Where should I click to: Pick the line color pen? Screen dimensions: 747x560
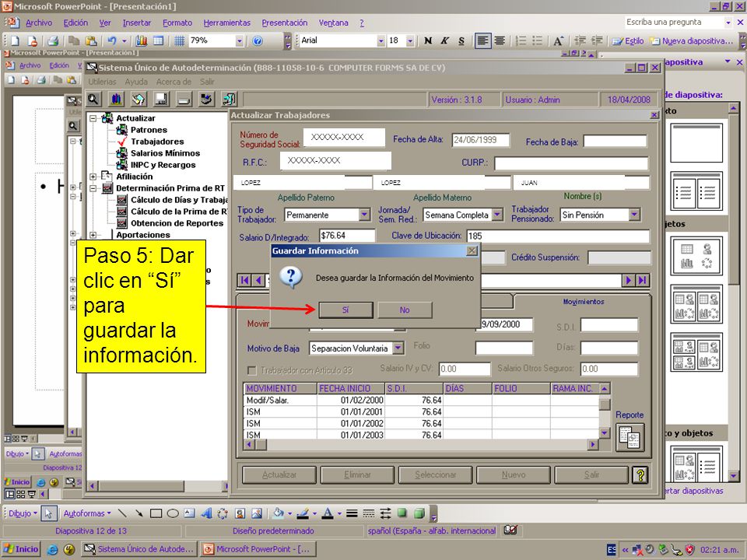pyautogui.click(x=303, y=513)
